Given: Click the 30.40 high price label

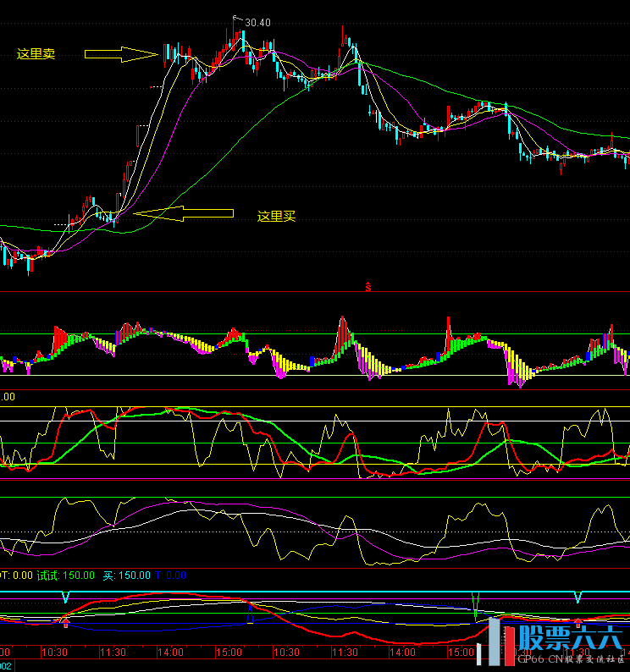Looking at the screenshot, I should pyautogui.click(x=257, y=22).
